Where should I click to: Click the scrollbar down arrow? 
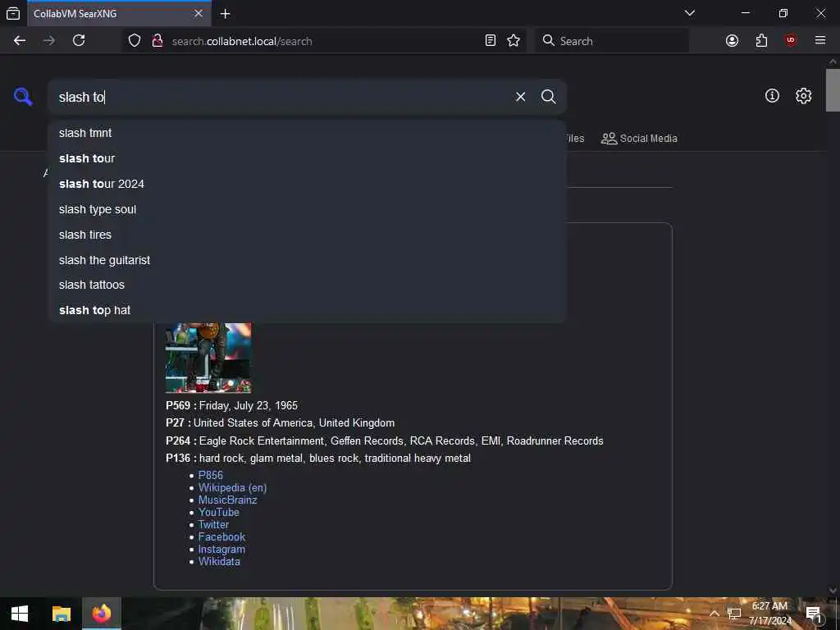(833, 591)
